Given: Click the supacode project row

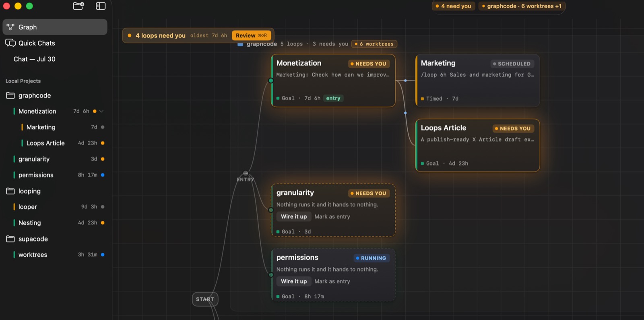Looking at the screenshot, I should [x=55, y=239].
